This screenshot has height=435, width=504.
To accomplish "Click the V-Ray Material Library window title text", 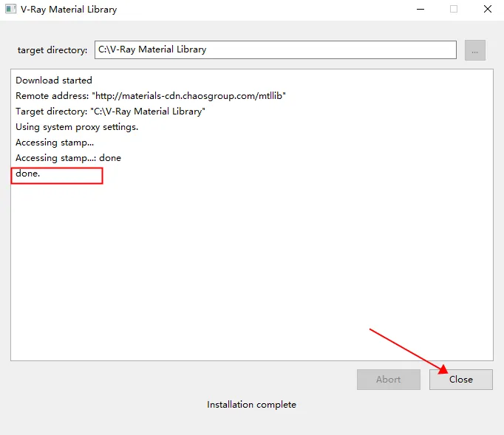I will tap(69, 10).
